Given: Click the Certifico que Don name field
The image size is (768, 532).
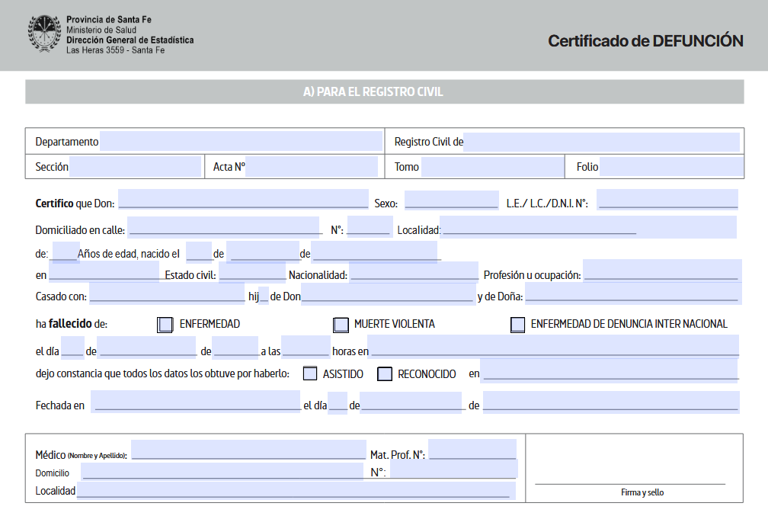Looking at the screenshot, I should click(244, 200).
